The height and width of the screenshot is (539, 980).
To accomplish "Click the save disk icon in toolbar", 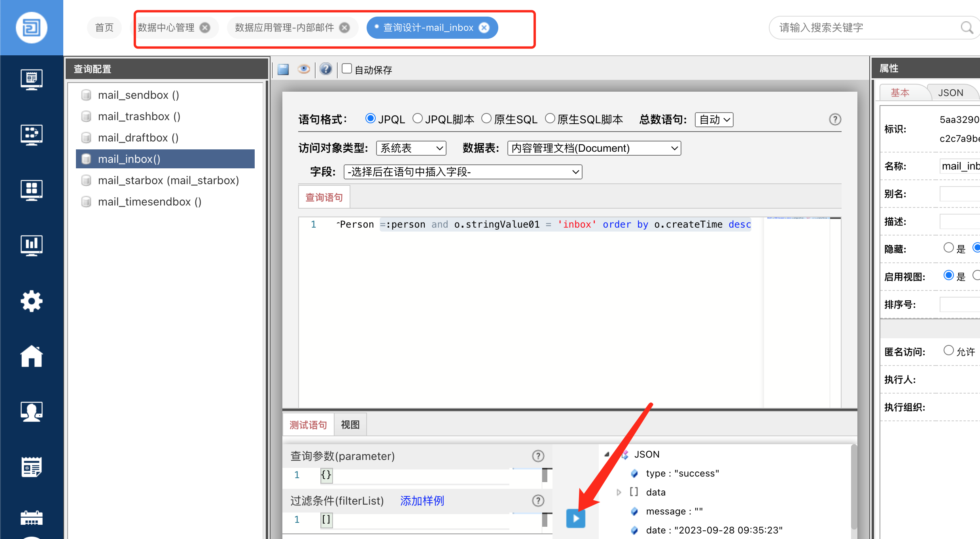I will click(283, 70).
